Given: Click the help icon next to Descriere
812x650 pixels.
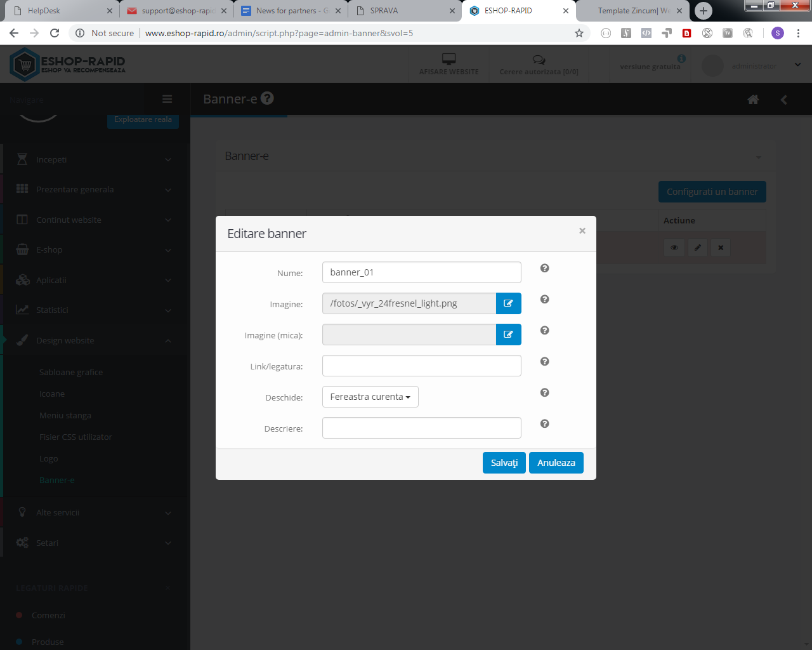Looking at the screenshot, I should (544, 423).
